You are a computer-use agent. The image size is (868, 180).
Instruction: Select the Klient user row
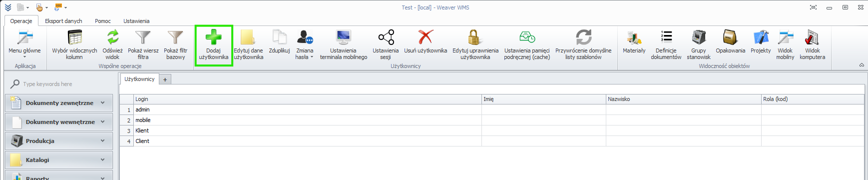click(492, 130)
